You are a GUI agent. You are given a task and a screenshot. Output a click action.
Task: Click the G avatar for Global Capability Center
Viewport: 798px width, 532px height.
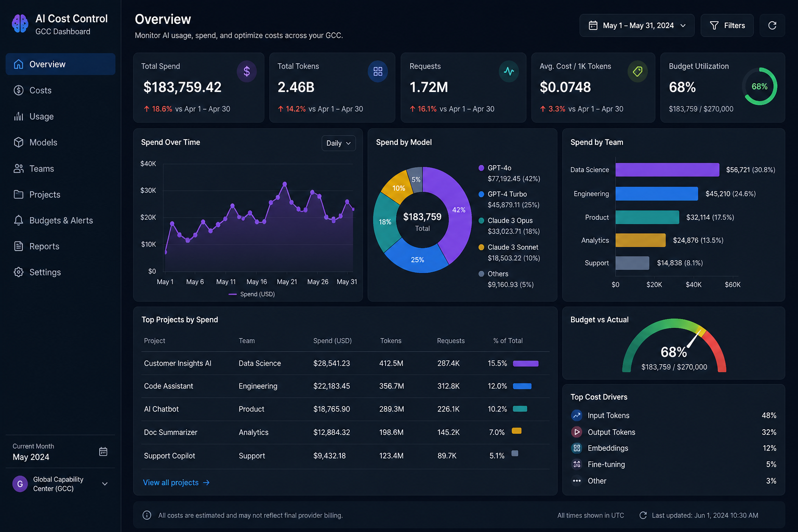pyautogui.click(x=20, y=484)
